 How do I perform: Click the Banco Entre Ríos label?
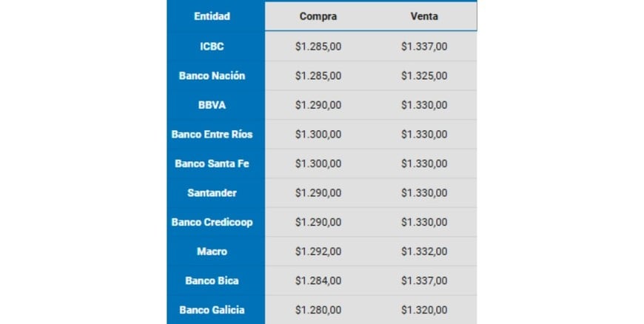tap(212, 135)
